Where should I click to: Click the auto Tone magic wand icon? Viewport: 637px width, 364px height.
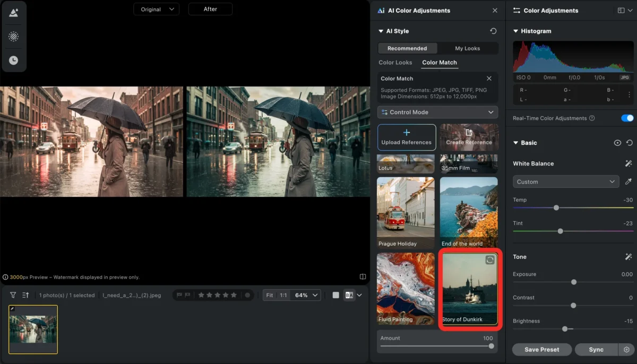tap(629, 257)
